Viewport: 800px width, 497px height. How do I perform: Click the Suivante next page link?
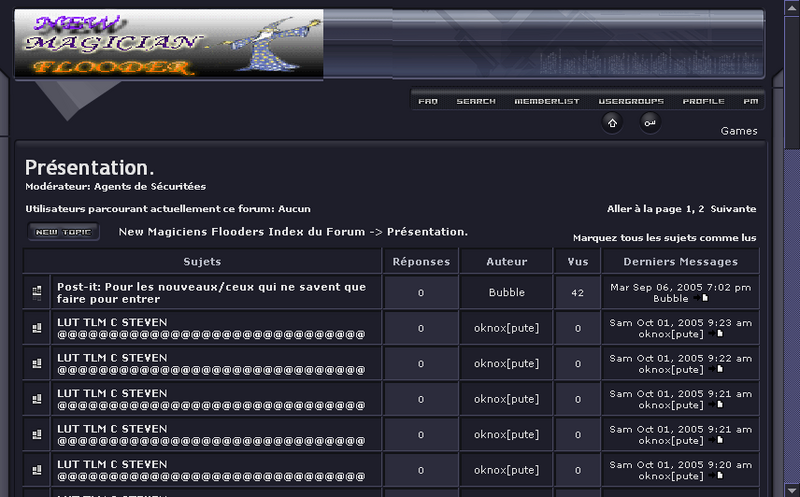point(733,209)
